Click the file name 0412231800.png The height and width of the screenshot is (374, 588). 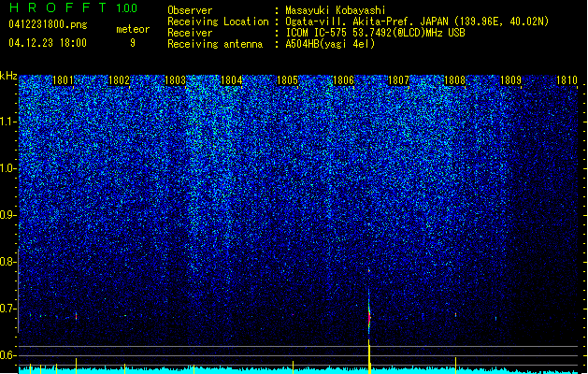48,25
